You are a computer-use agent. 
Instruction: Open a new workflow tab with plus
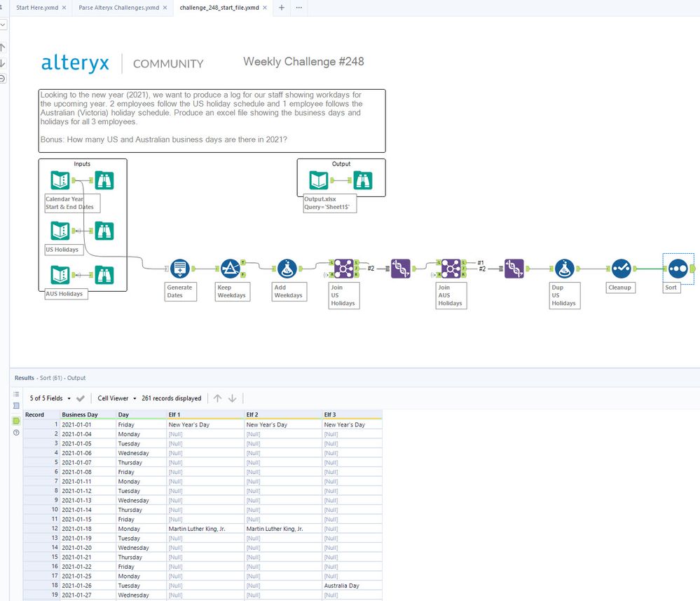pos(282,8)
